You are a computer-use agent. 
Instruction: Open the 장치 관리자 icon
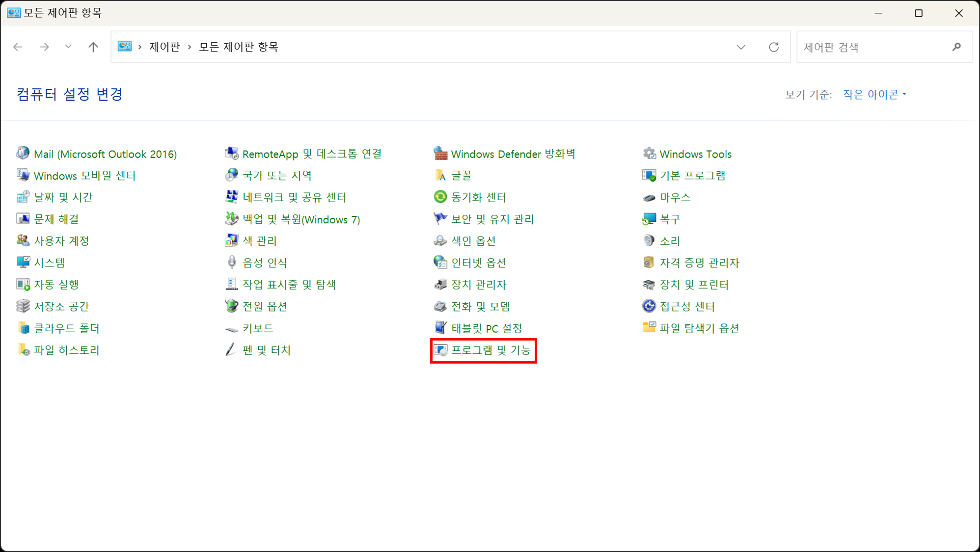point(440,284)
